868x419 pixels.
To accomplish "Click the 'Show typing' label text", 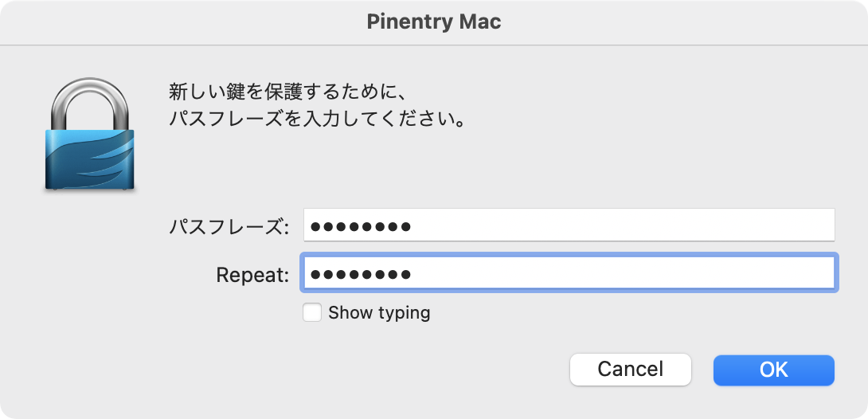I will tap(379, 313).
